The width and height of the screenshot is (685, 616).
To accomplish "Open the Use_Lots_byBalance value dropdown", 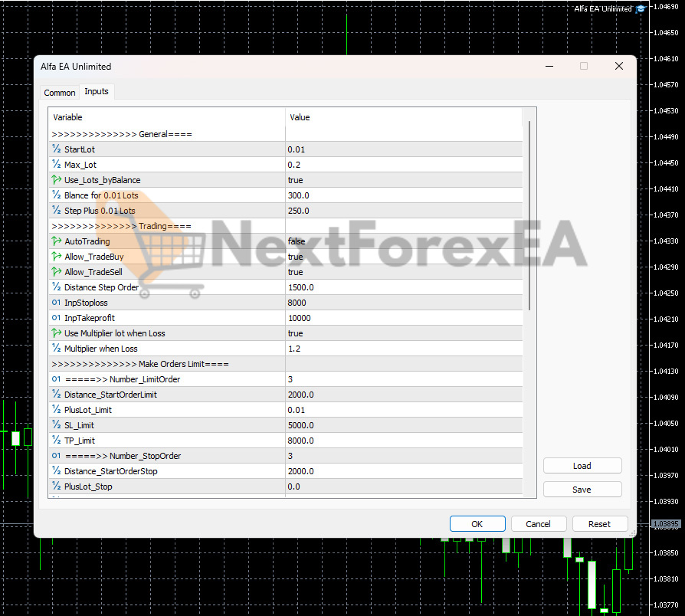I will [x=403, y=180].
